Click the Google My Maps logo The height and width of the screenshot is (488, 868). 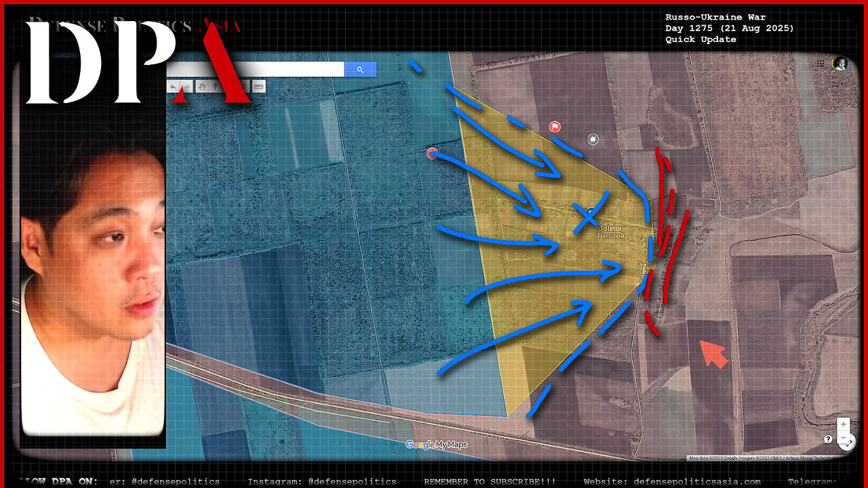click(436, 445)
